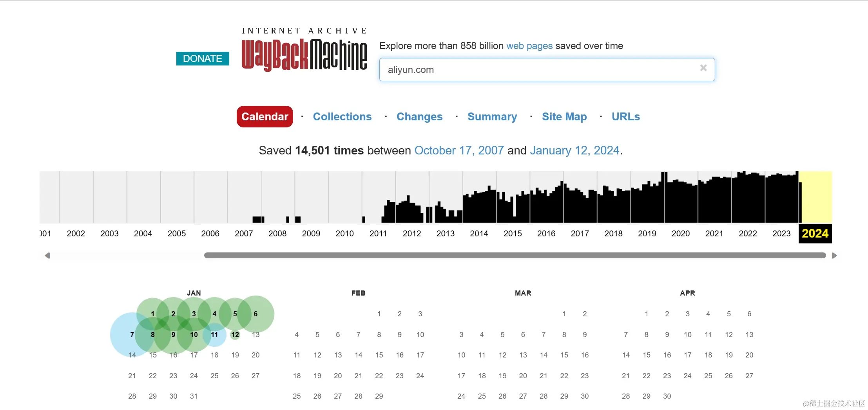Click the left scroll arrow of the timeline
Viewport: 868px width, 410px height.
[47, 256]
